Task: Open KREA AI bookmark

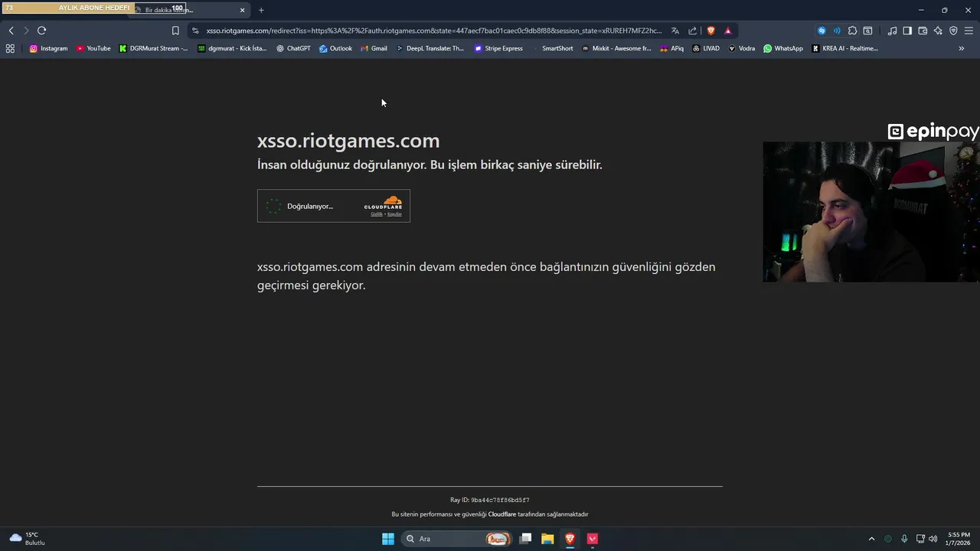Action: [844, 48]
